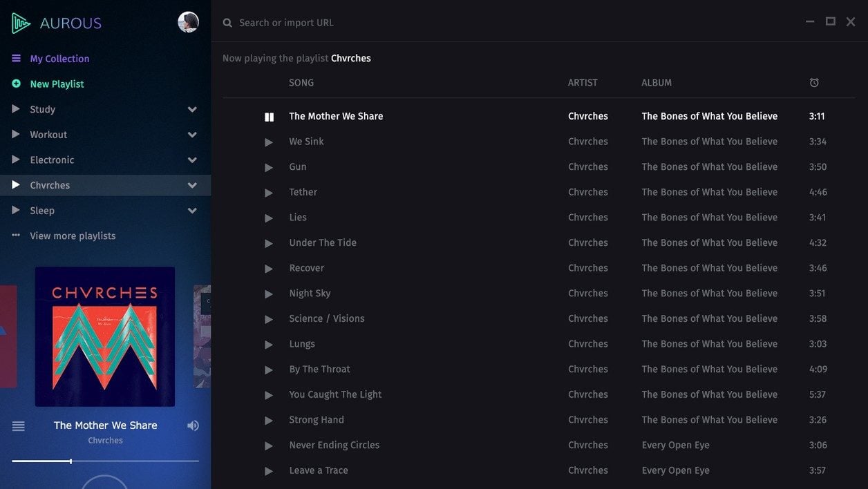Minimize the Aurous window
The image size is (868, 489).
coord(810,22)
